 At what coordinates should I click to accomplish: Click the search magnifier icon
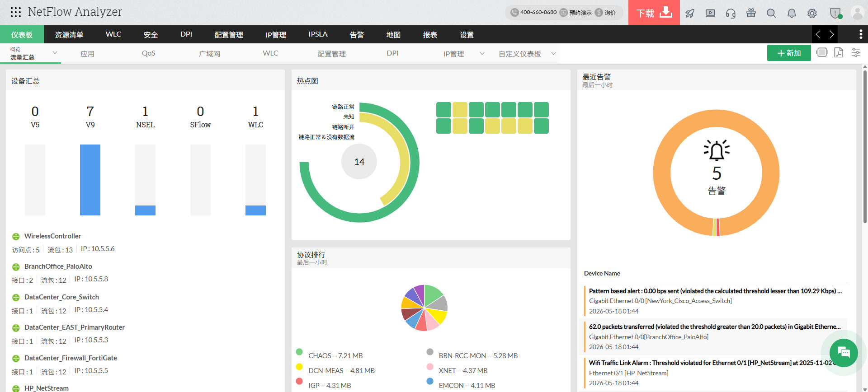click(x=771, y=13)
